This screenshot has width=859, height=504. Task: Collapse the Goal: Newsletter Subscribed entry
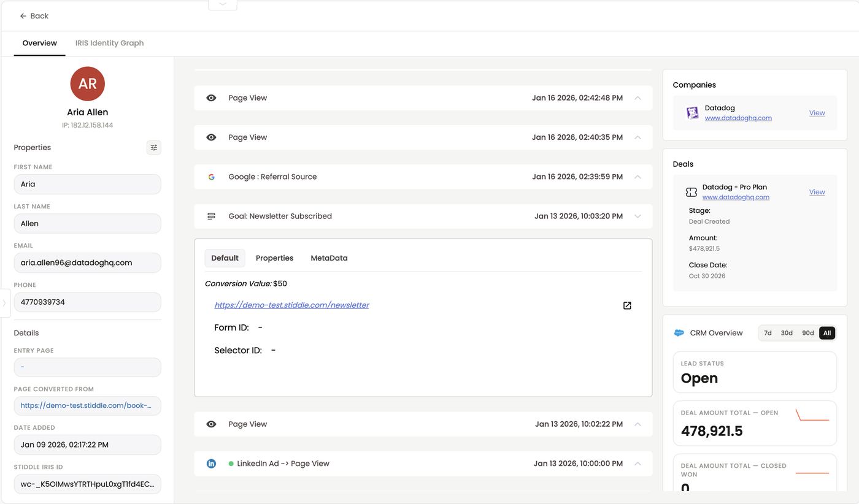point(638,216)
